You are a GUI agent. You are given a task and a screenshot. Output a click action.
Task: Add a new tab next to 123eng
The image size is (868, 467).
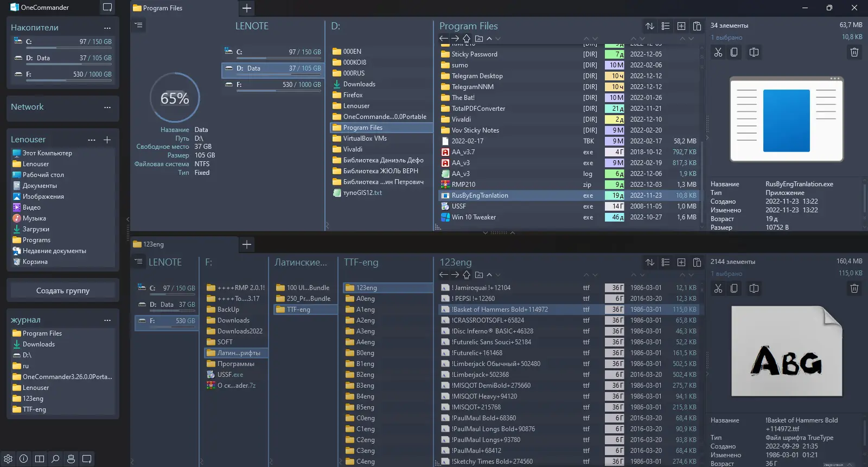(x=247, y=244)
